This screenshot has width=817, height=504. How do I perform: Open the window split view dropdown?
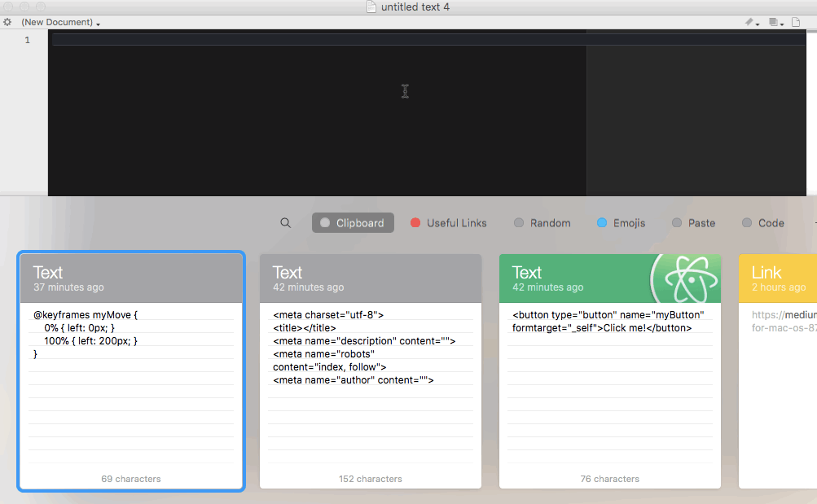click(x=776, y=22)
